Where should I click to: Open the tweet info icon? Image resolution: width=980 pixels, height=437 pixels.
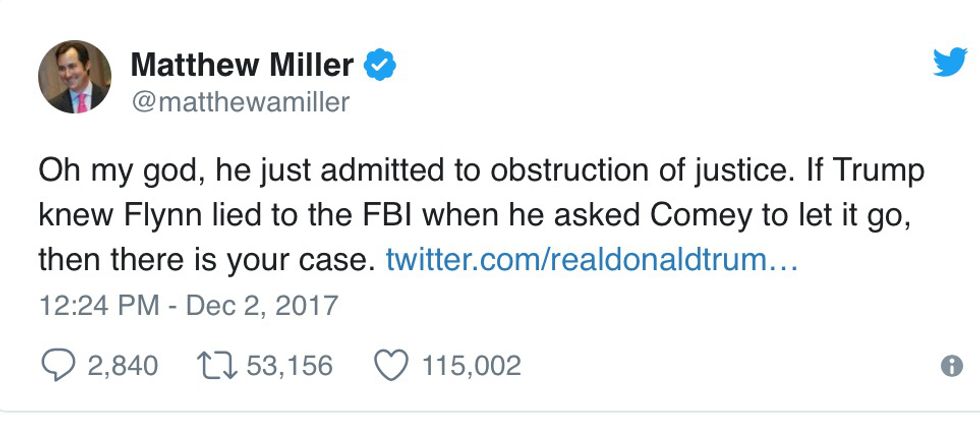[x=953, y=368]
